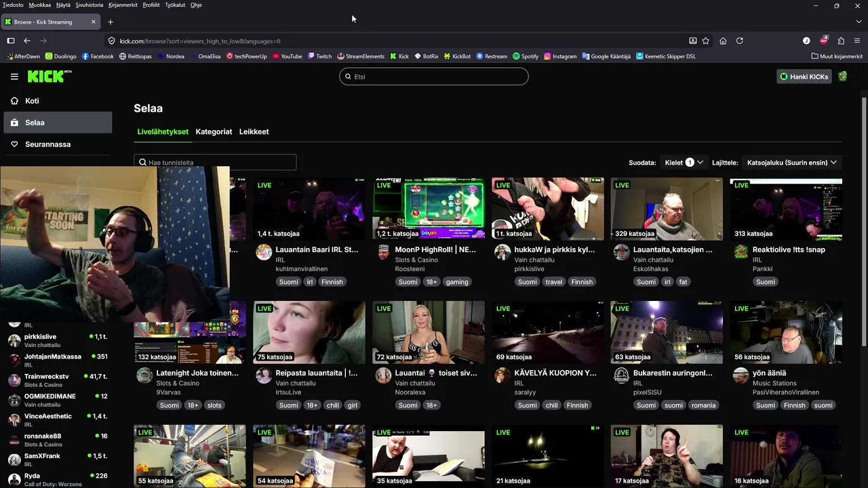Click the saralyy channel avatar

coord(502,375)
